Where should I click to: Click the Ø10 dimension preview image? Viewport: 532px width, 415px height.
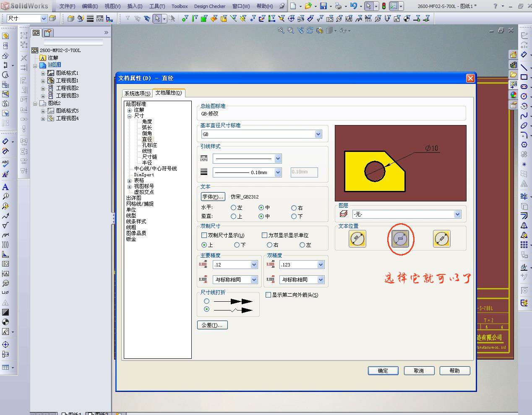coord(401,163)
